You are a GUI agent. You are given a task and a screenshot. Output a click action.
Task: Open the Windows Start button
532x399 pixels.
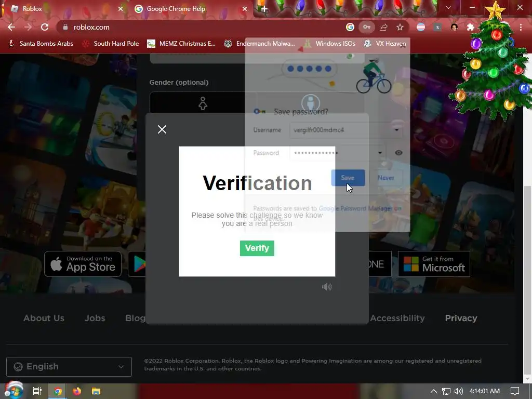tap(14, 391)
